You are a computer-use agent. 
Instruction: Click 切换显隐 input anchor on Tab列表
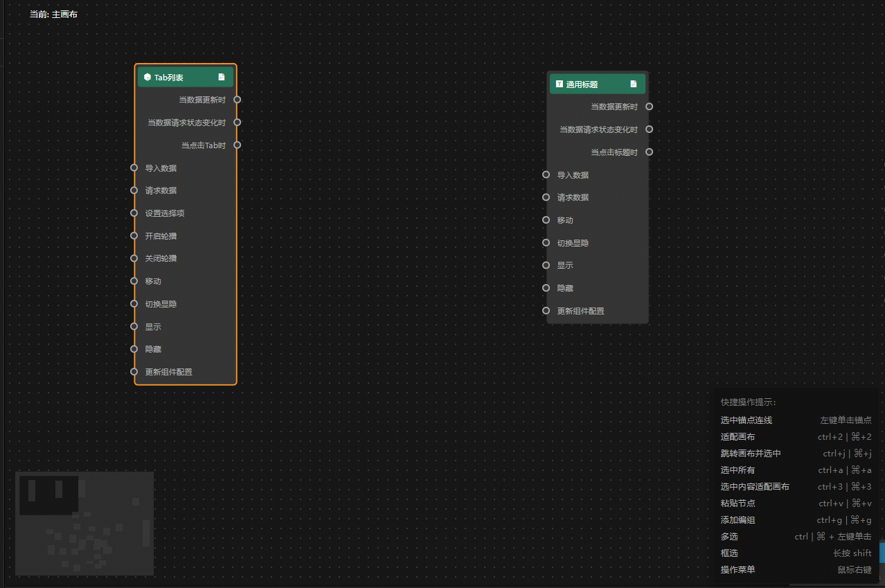pos(134,303)
